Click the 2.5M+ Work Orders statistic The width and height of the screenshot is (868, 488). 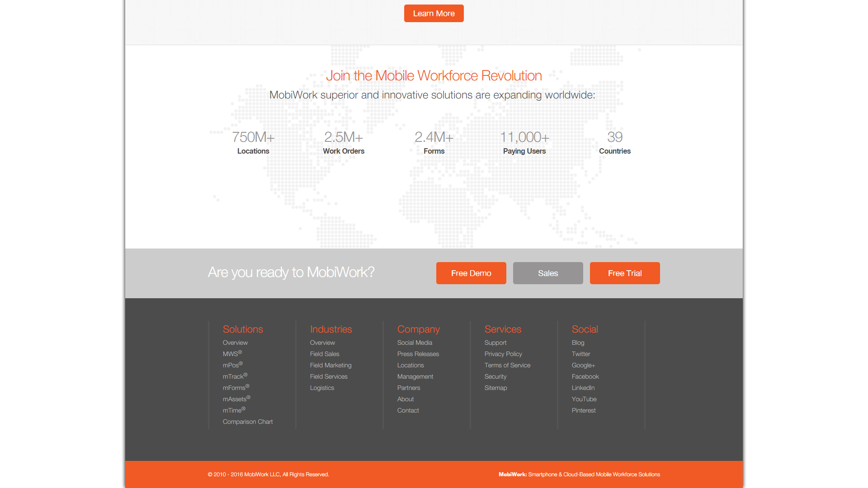(344, 142)
